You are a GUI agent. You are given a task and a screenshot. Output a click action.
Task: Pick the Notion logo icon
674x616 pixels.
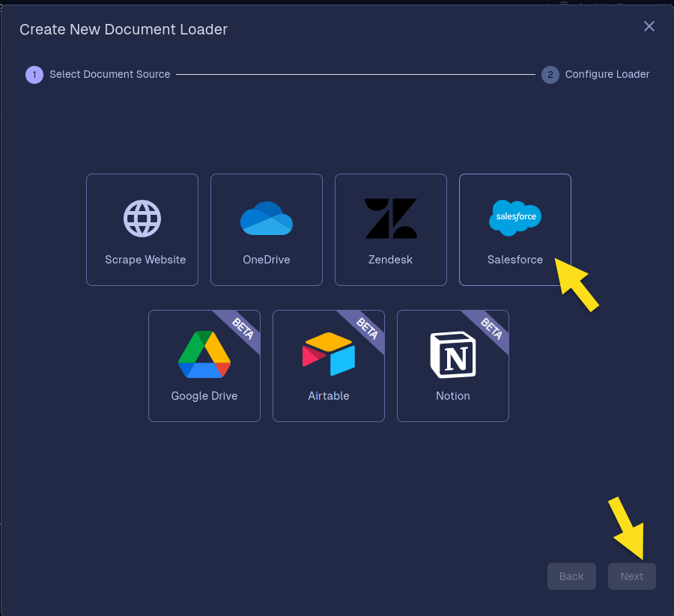453,355
